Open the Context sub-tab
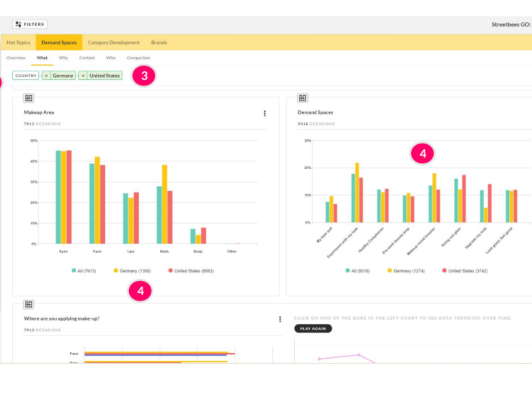 point(87,57)
